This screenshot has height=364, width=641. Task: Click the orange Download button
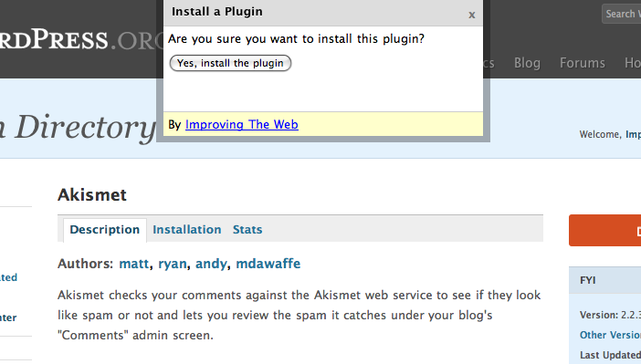[x=605, y=231]
